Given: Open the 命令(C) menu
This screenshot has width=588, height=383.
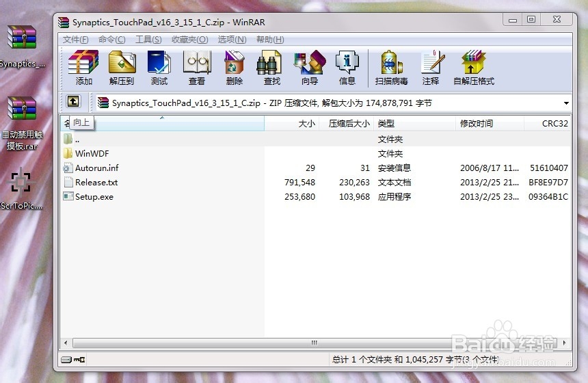Looking at the screenshot, I should tap(111, 40).
